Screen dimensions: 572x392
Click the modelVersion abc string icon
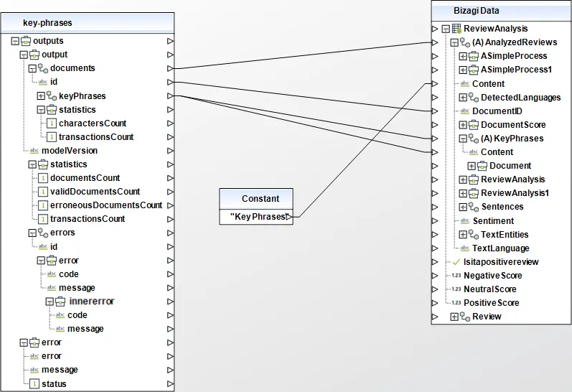(x=34, y=151)
